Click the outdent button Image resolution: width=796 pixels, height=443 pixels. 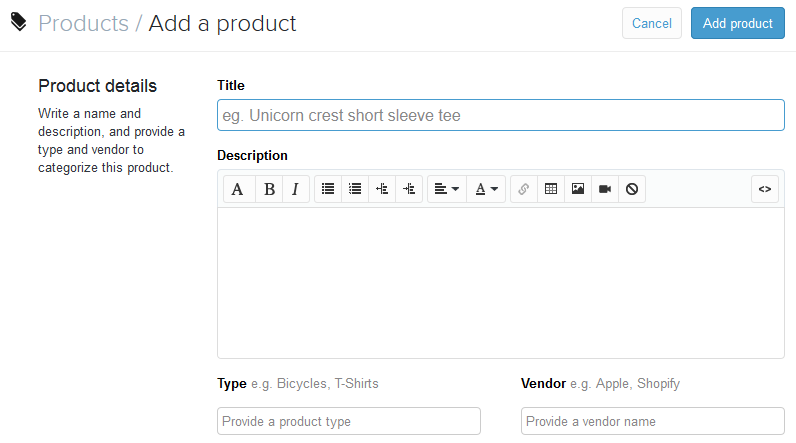(382, 189)
